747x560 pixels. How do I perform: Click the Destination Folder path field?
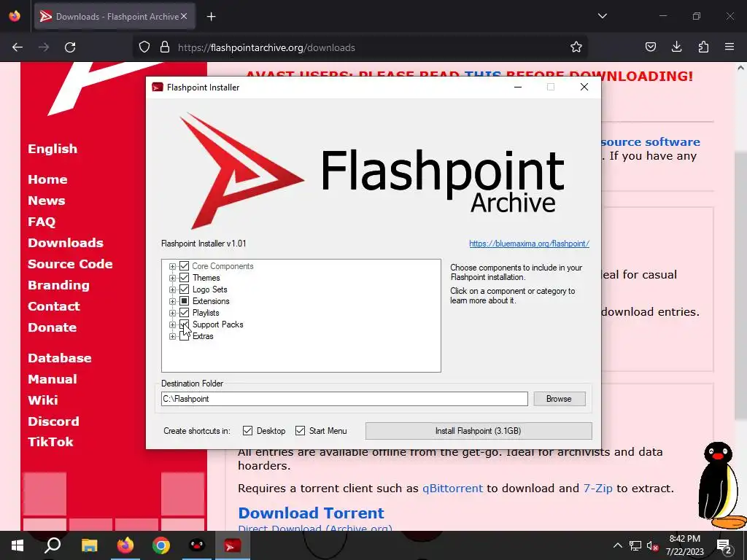[344, 399]
